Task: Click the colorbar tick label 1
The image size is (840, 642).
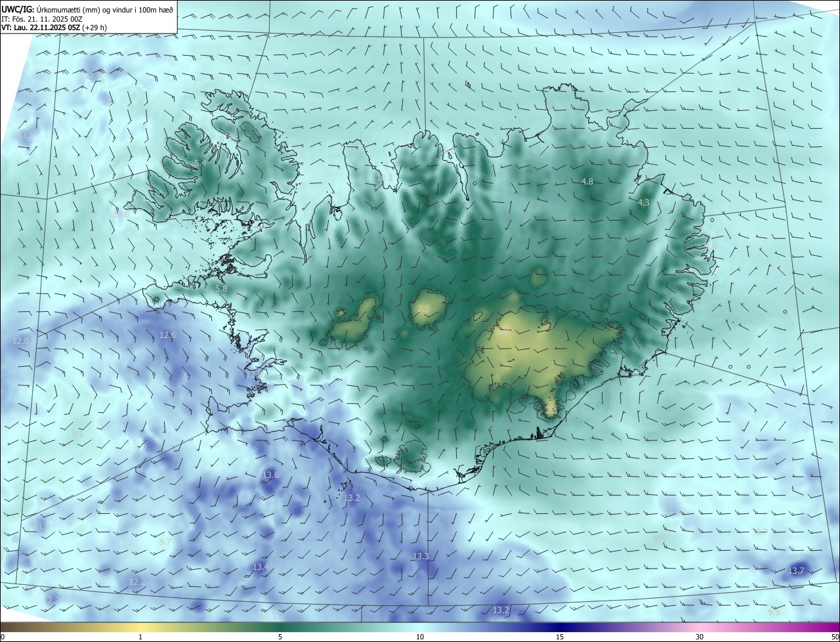Action: click(x=140, y=637)
